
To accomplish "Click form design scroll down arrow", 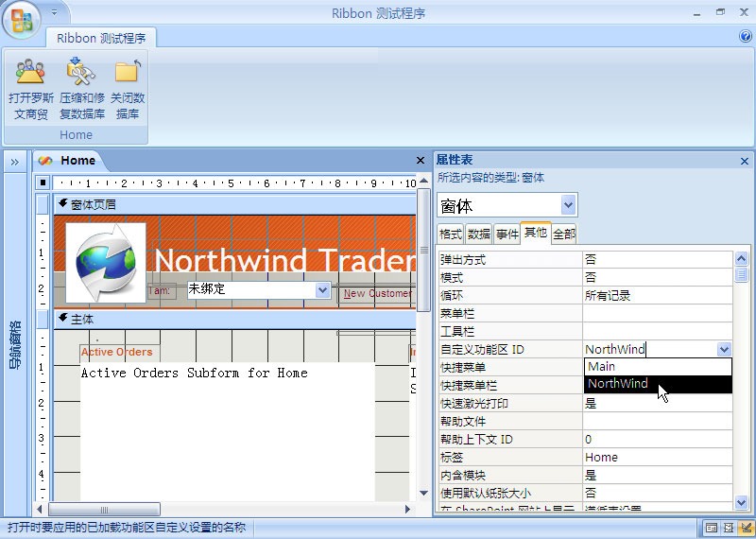I will click(423, 494).
